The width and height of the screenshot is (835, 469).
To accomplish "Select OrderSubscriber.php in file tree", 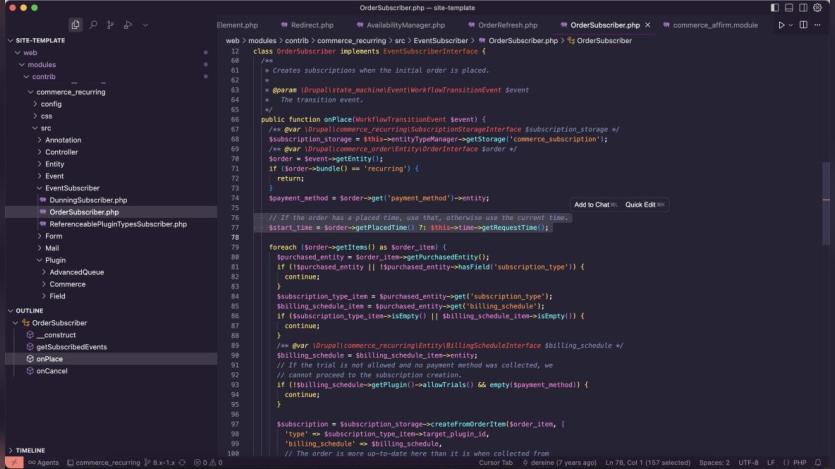I will coord(84,212).
